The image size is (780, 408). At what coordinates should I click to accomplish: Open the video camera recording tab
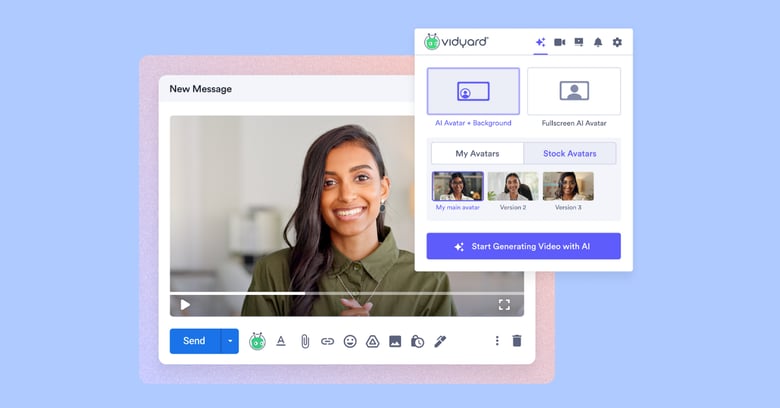click(560, 42)
